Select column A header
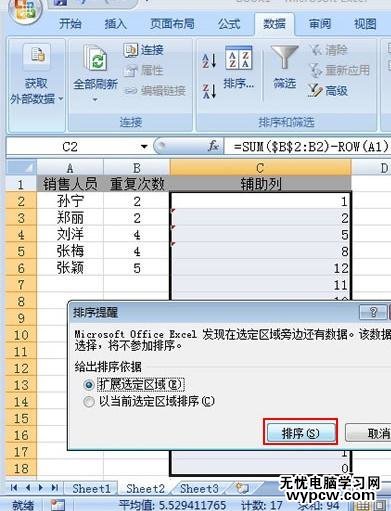The image size is (391, 511). pos(70,168)
